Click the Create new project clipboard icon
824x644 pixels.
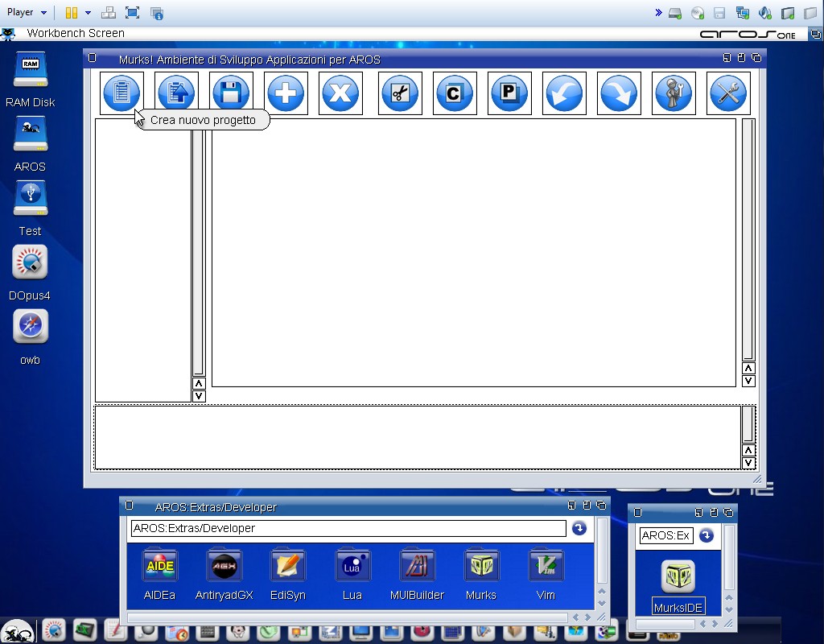click(x=122, y=93)
